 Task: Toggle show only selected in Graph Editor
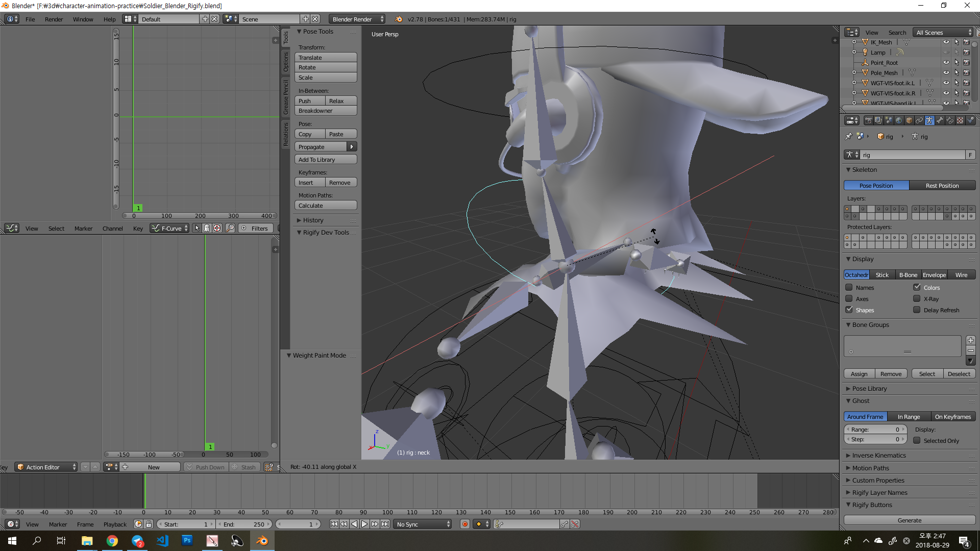[197, 229]
